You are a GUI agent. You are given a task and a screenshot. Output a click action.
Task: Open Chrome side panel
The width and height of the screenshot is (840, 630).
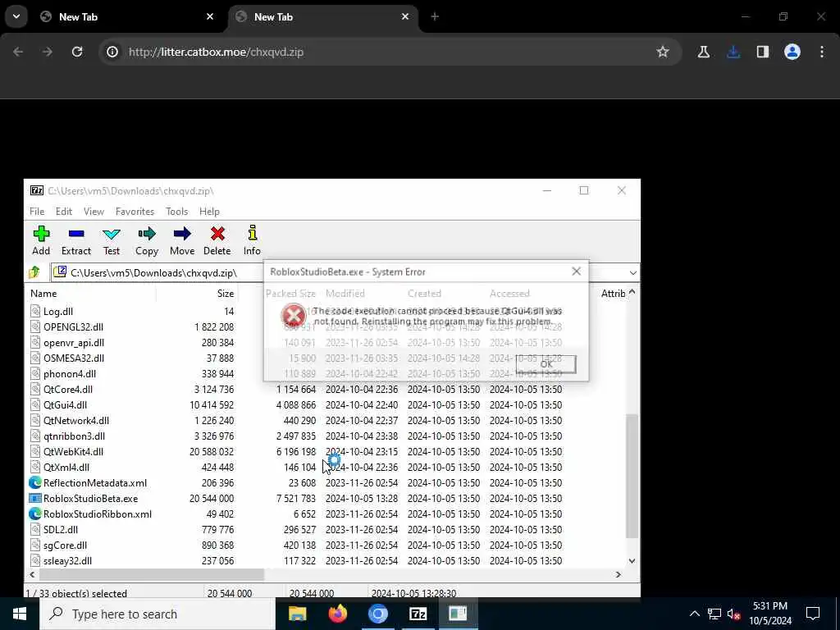pyautogui.click(x=762, y=52)
